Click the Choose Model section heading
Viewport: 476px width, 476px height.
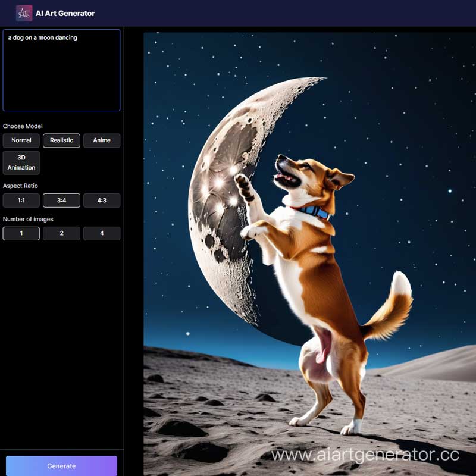[x=22, y=126]
